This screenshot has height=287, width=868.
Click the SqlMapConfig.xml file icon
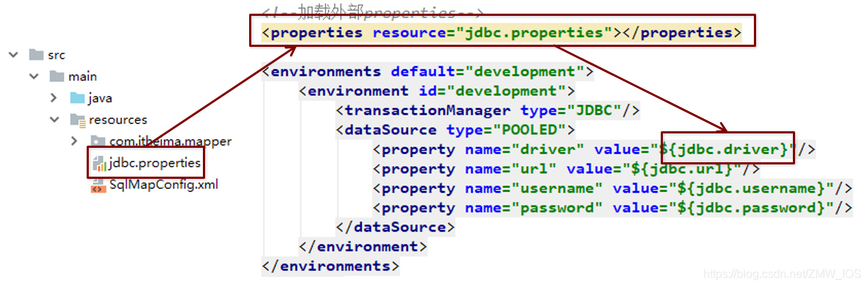(x=98, y=185)
